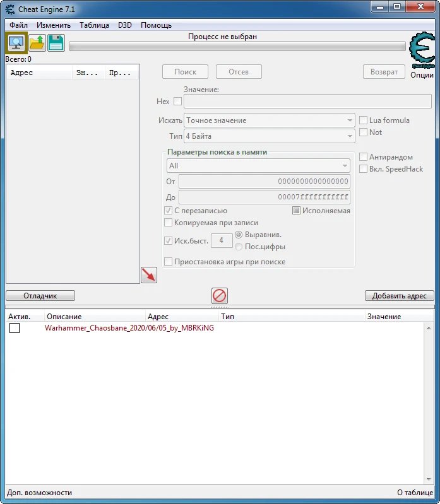Click the Значение input field
Screen dimensions: 440x504
click(307, 102)
